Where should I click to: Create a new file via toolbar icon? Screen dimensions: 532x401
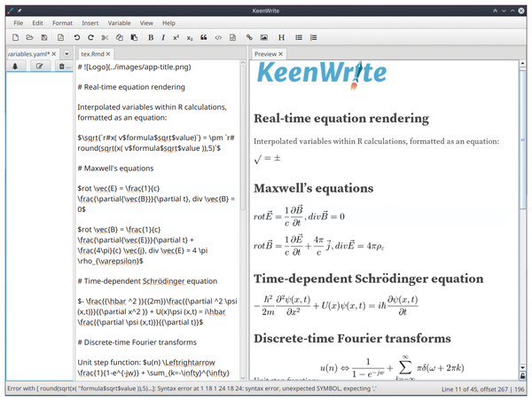coord(15,37)
